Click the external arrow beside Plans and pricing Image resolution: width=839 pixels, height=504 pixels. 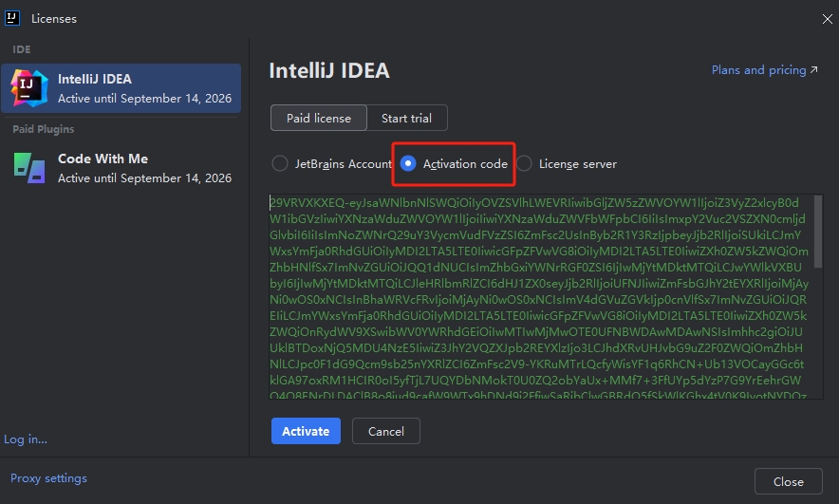tap(813, 70)
